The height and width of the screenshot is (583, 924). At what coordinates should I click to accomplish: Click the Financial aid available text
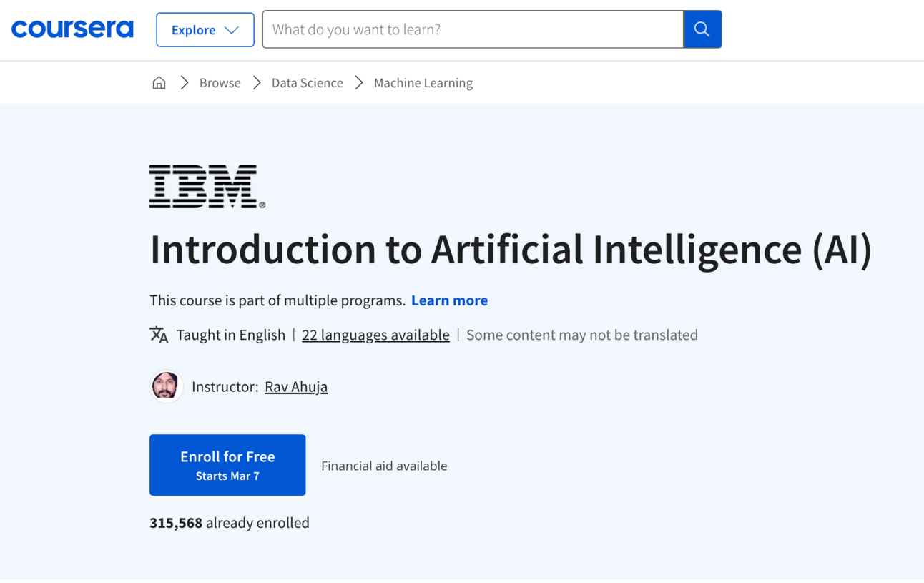384,466
